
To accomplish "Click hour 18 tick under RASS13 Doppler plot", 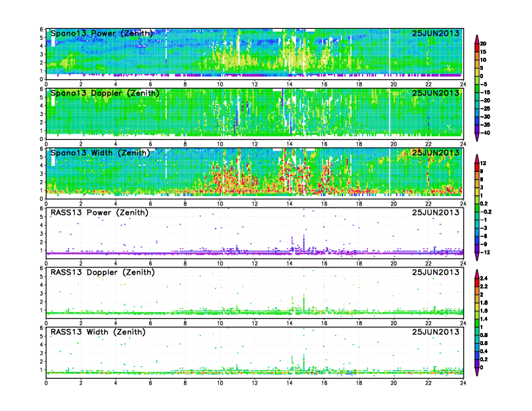I will click(x=359, y=323).
